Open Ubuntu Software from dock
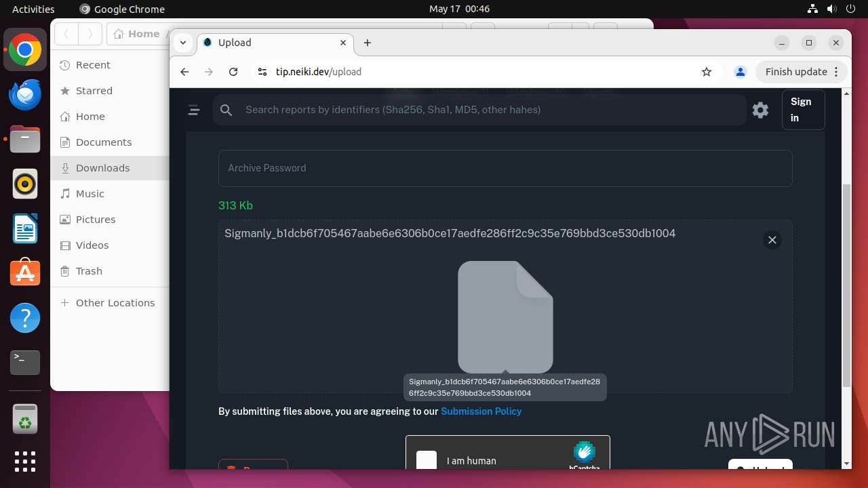 pos(25,273)
